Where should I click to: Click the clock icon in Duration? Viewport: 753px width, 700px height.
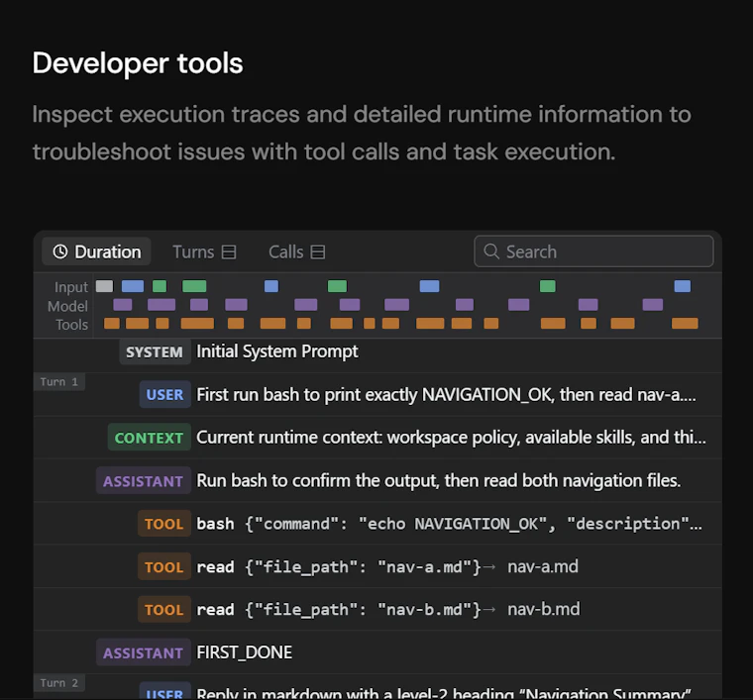[x=60, y=251]
